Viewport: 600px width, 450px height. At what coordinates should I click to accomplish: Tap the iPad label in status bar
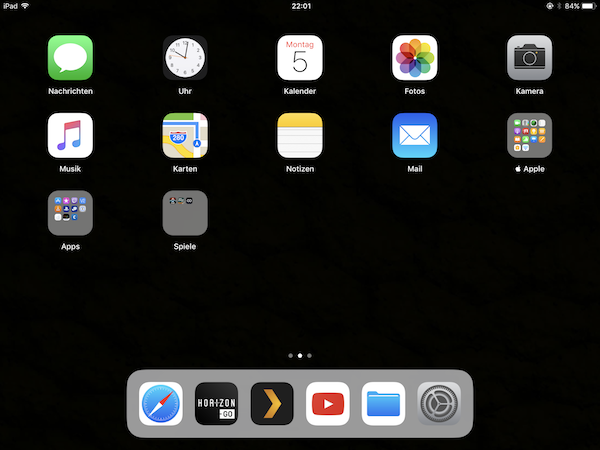11,6
